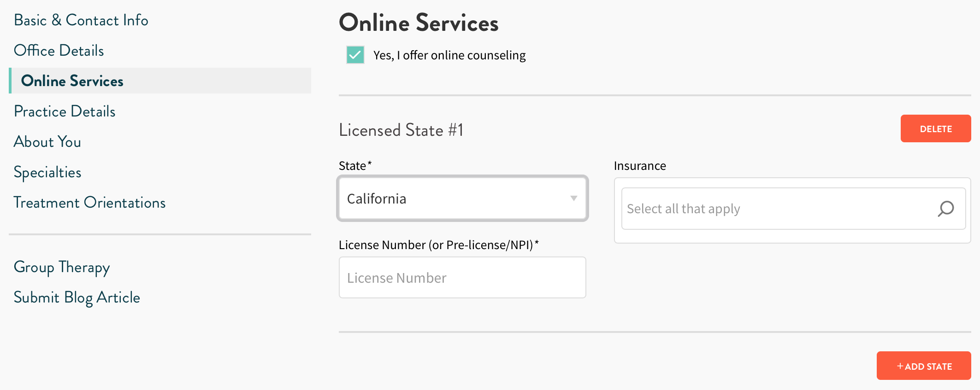Click the Insurance search magnifier icon
The width and height of the screenshot is (980, 390).
945,209
